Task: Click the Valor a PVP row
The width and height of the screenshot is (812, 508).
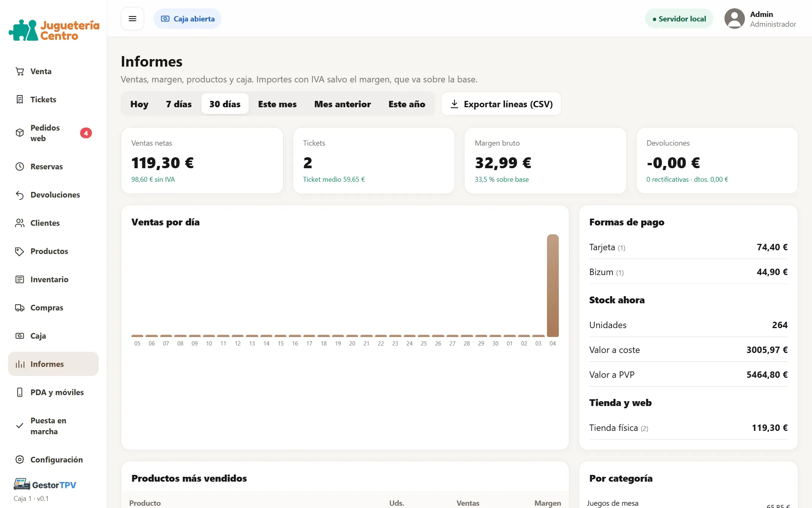Action: tap(688, 375)
